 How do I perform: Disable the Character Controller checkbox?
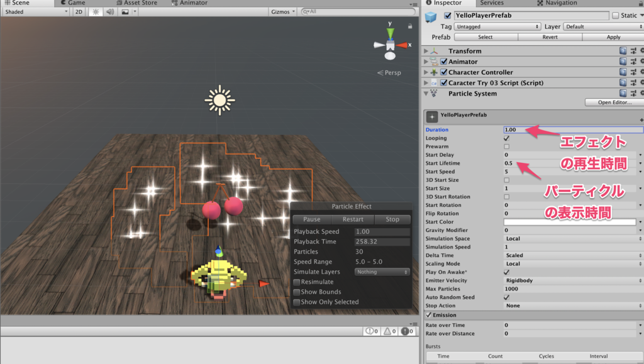443,72
